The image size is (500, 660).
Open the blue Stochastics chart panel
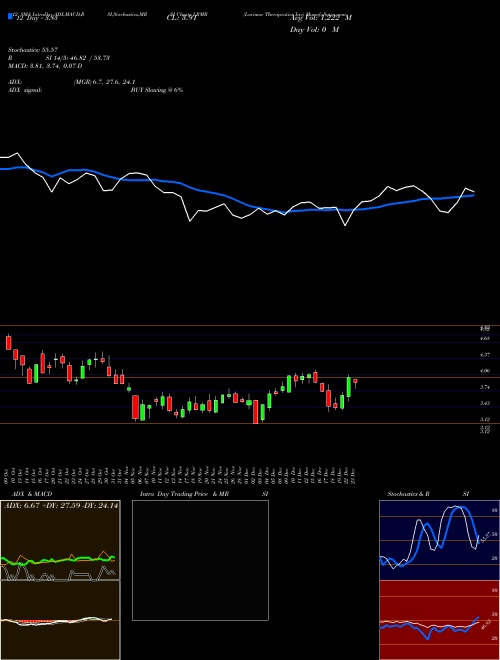(x=439, y=540)
